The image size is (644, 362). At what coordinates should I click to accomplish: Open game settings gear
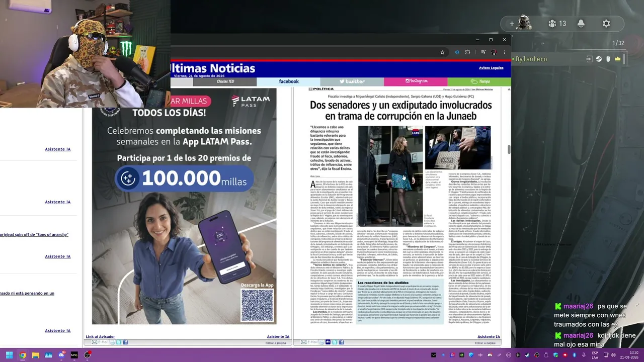[606, 24]
